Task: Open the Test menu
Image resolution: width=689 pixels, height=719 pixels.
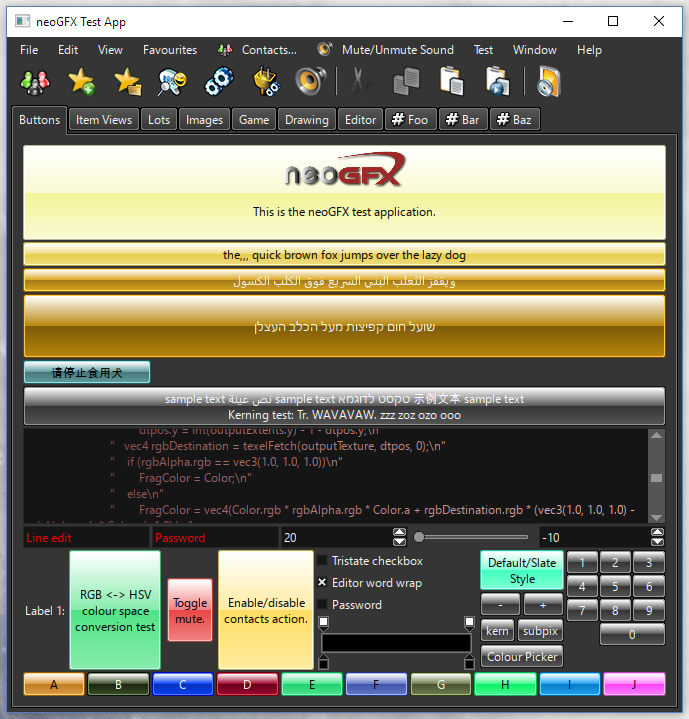Action: [483, 50]
